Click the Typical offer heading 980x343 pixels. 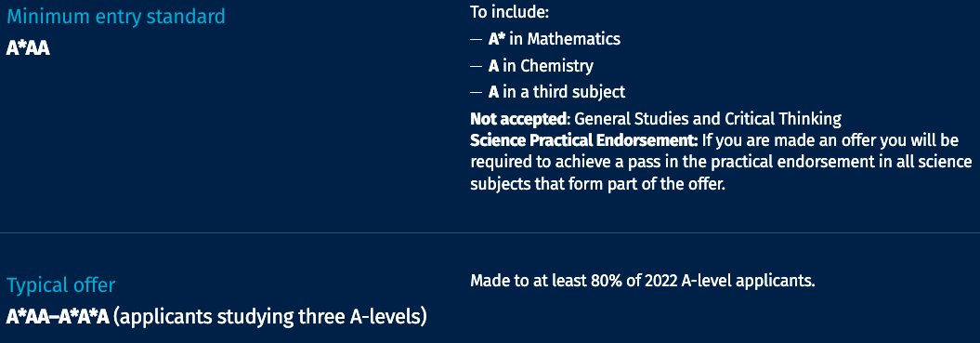point(61,285)
